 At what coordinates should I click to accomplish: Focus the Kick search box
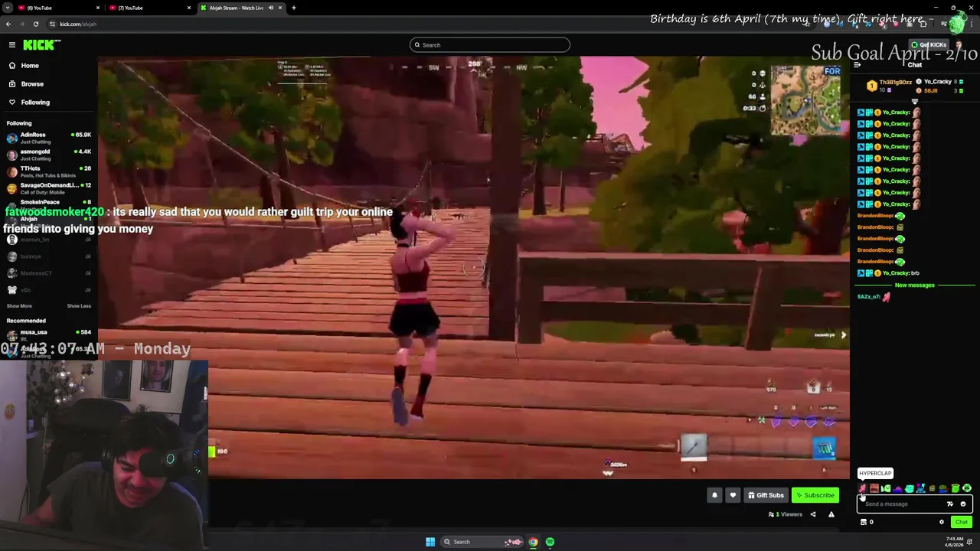click(490, 45)
